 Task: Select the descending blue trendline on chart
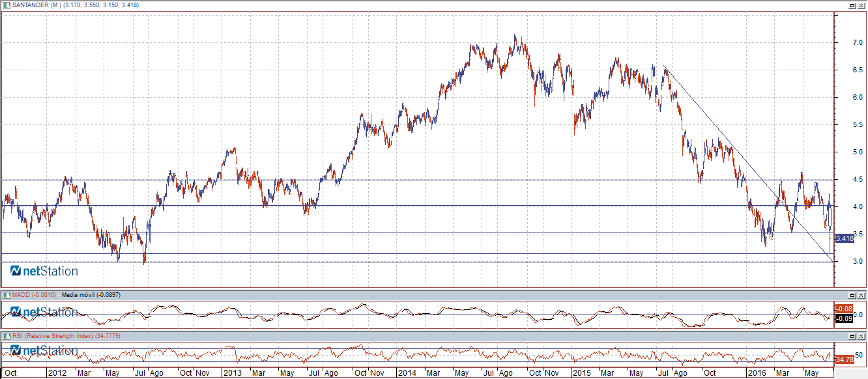point(748,163)
